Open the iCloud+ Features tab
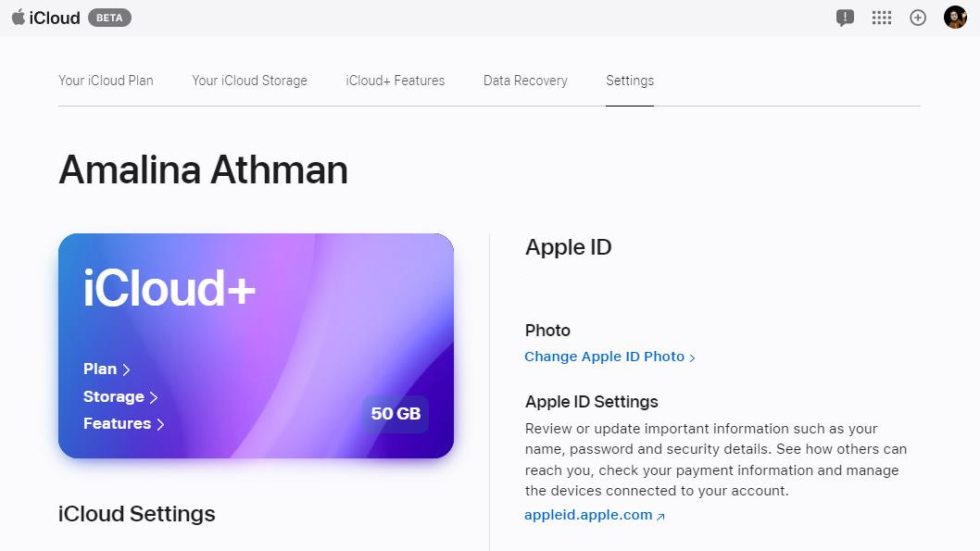 point(396,81)
